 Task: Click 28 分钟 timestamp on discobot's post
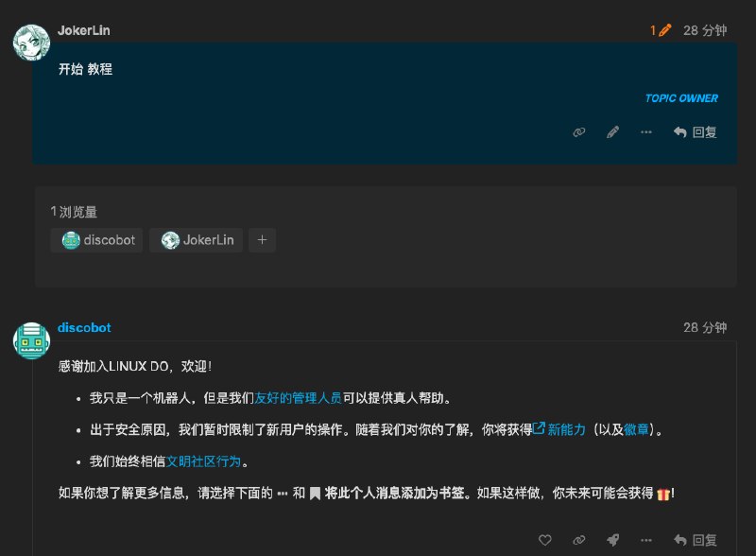click(x=705, y=328)
